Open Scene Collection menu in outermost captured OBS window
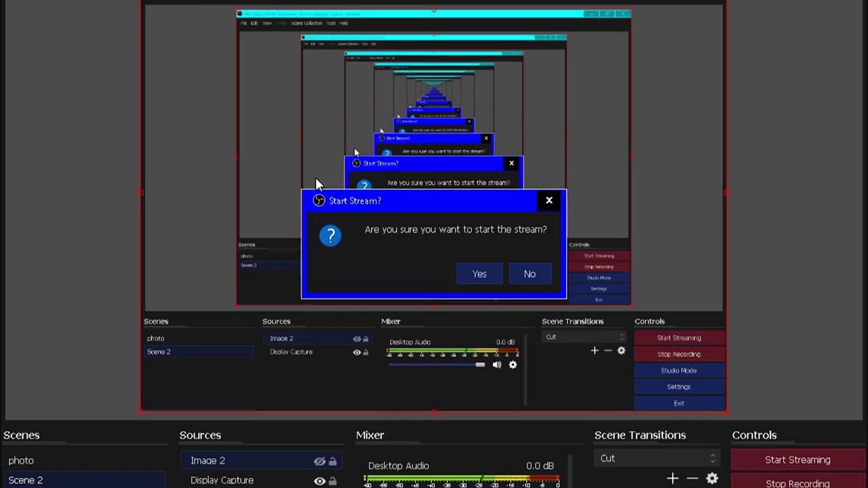The image size is (868, 488). [x=307, y=23]
